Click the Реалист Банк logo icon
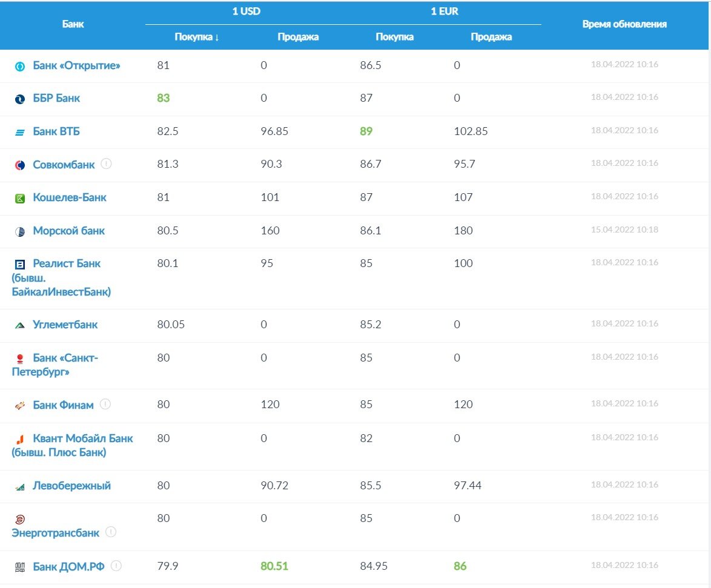 tap(20, 264)
